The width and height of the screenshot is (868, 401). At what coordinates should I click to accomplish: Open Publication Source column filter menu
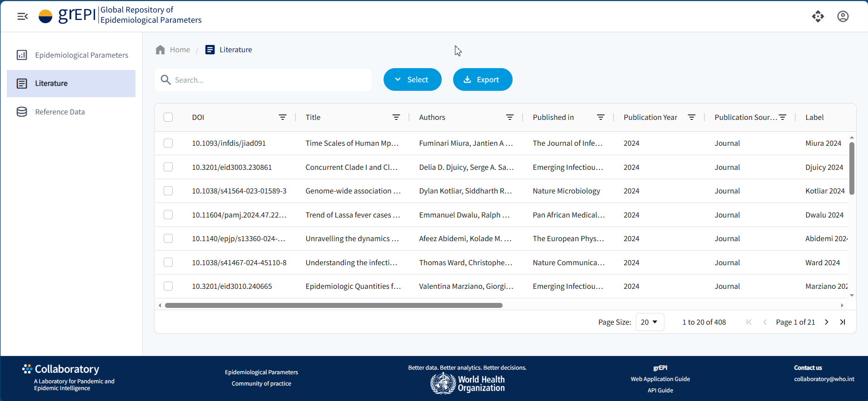tap(782, 117)
